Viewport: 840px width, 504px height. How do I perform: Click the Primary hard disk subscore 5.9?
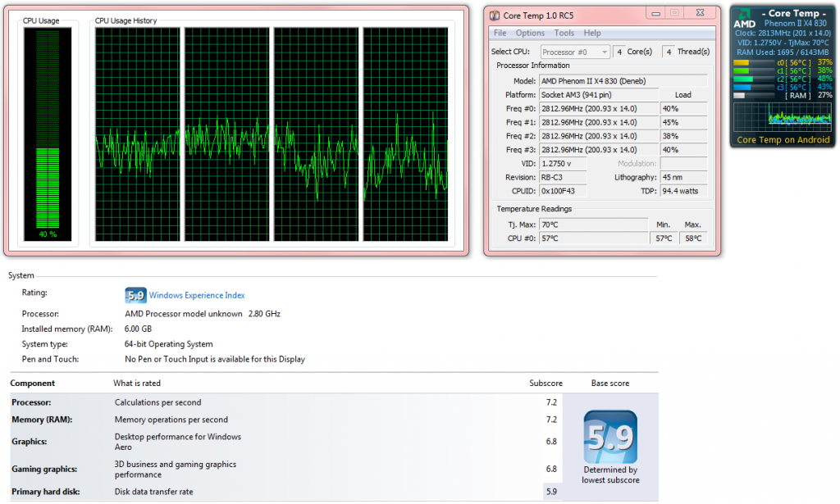551,492
